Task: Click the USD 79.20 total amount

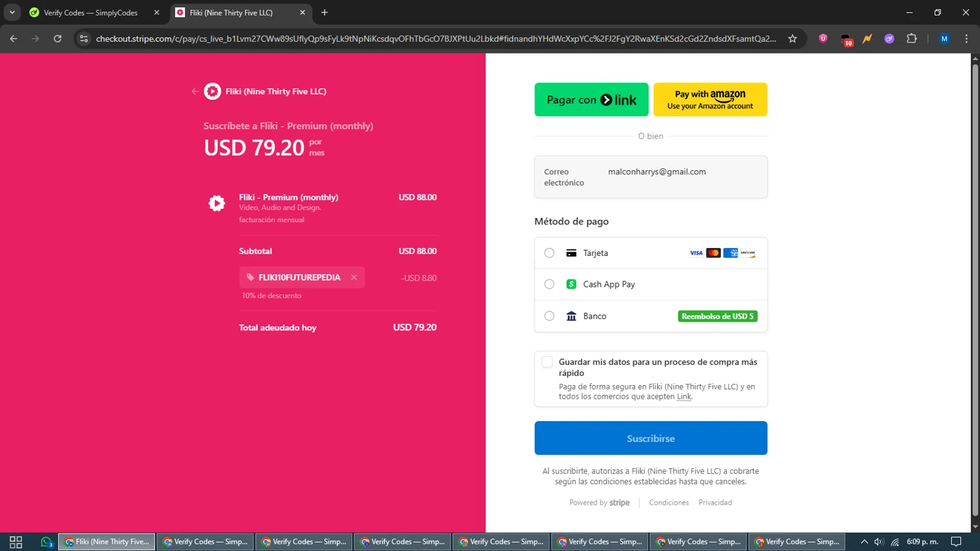Action: [415, 327]
